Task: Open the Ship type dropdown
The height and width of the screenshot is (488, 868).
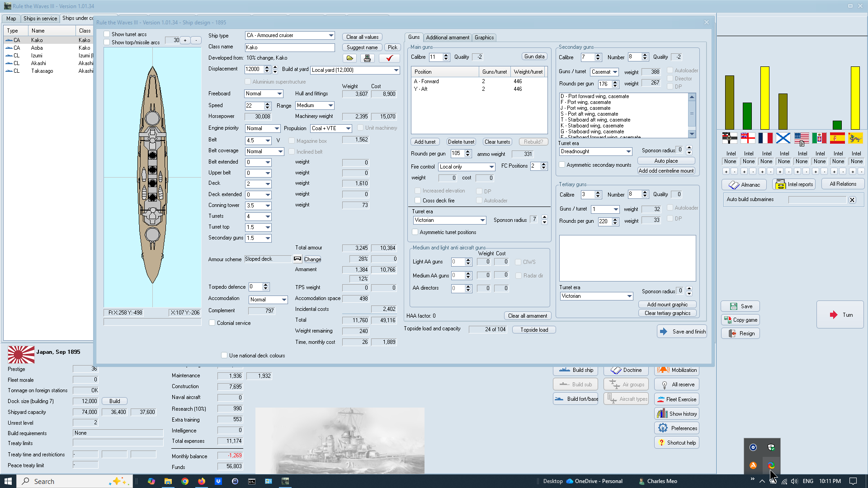Action: [331, 35]
